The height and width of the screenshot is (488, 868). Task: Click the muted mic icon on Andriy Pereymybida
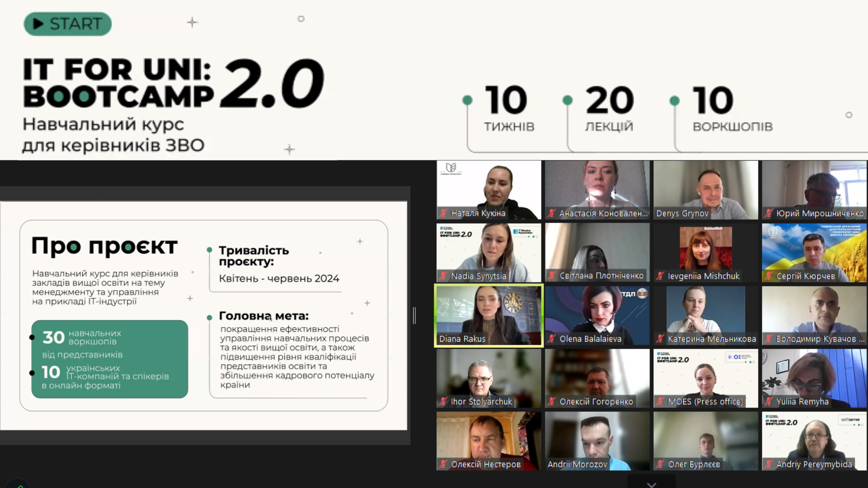click(x=769, y=464)
